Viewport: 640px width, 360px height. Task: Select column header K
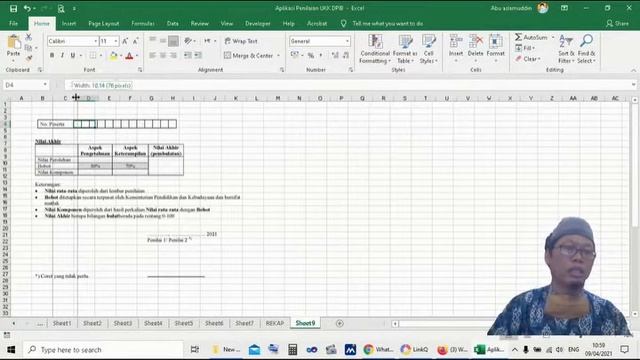[x=236, y=98]
